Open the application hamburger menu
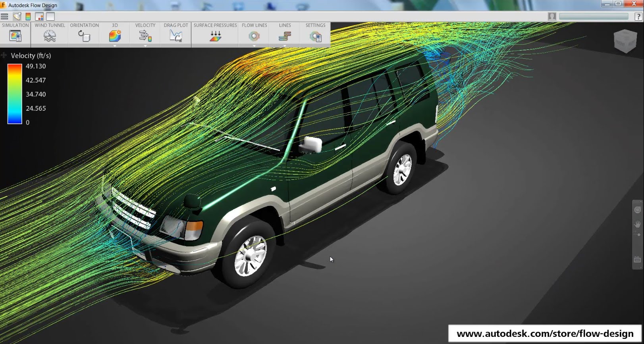Image resolution: width=644 pixels, height=344 pixels. (5, 17)
